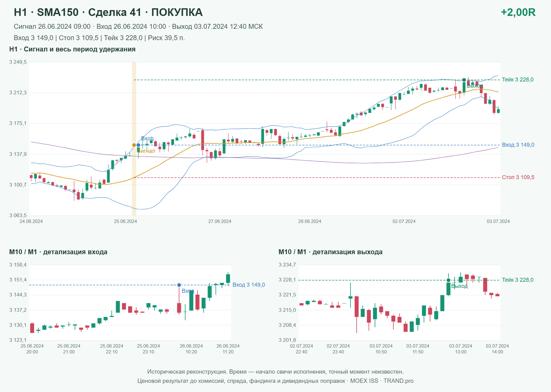Click the 'Историческая реконструкция' disclaimer line

pyautogui.click(x=275, y=372)
